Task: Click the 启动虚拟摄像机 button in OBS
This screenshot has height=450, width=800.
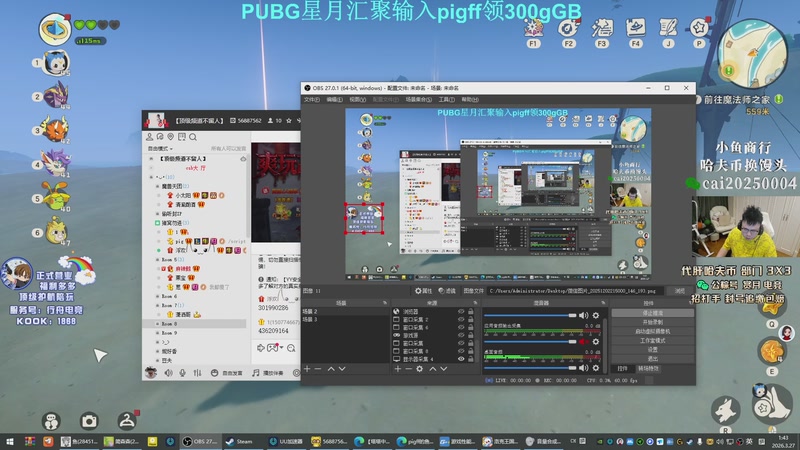Action: click(653, 331)
